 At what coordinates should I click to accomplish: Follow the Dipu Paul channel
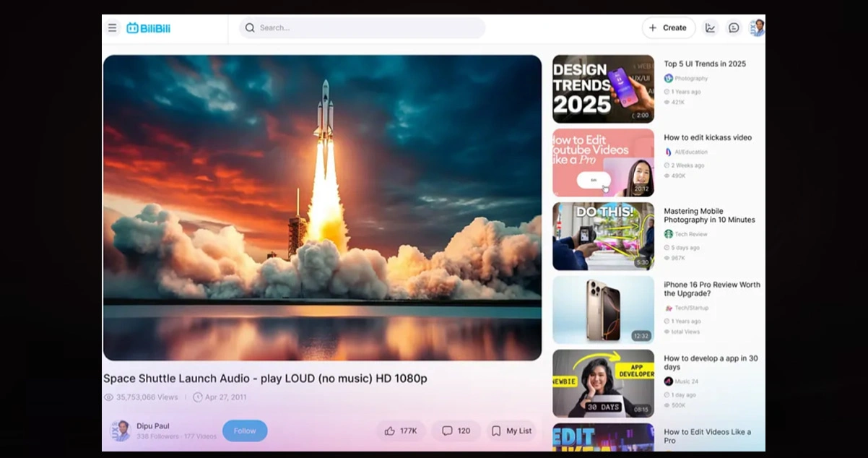pos(245,431)
